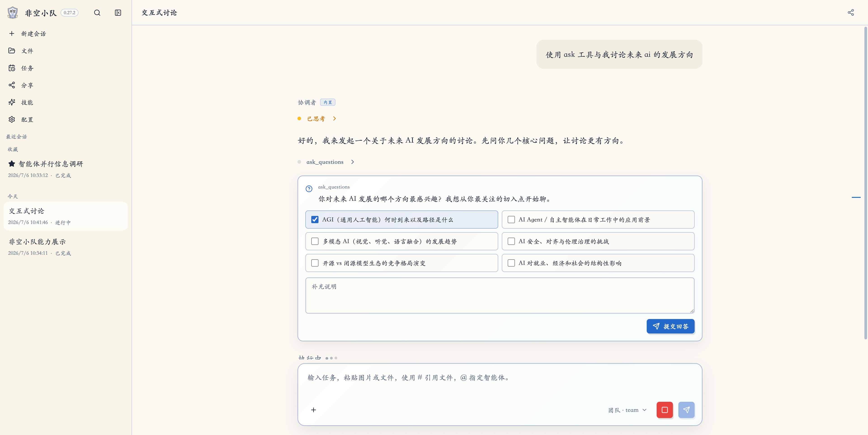Click version badge 0.27.2

(69, 13)
